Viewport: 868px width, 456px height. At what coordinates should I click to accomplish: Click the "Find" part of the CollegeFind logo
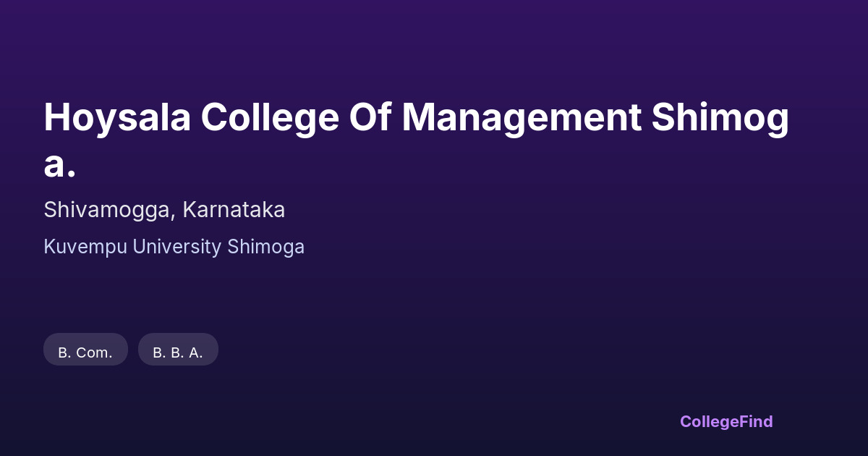coord(755,421)
